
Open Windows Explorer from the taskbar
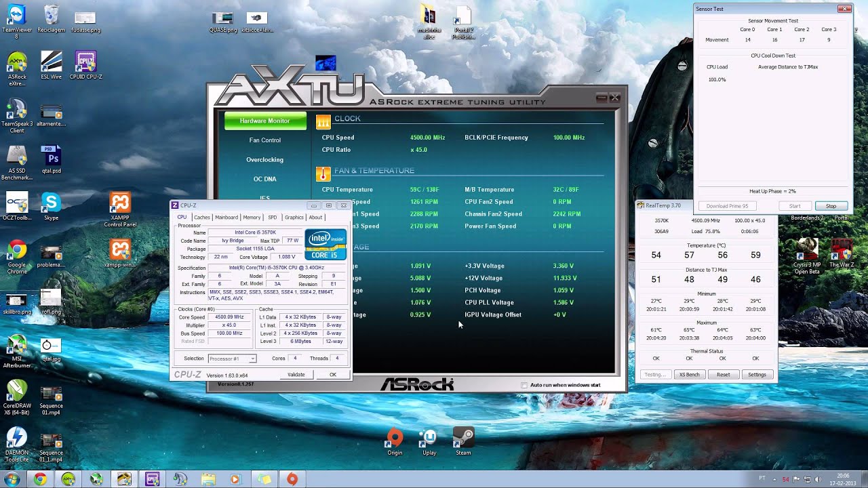tap(208, 479)
